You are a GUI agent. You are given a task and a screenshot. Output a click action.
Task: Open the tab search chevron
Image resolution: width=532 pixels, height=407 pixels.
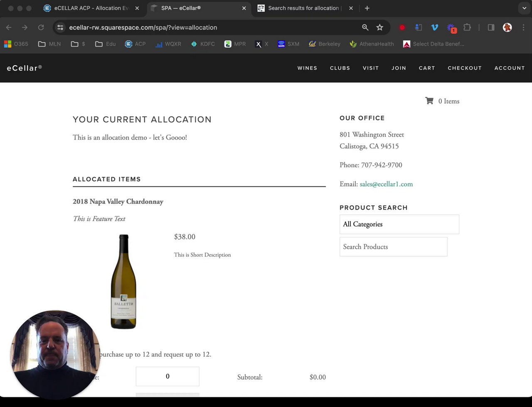[524, 8]
